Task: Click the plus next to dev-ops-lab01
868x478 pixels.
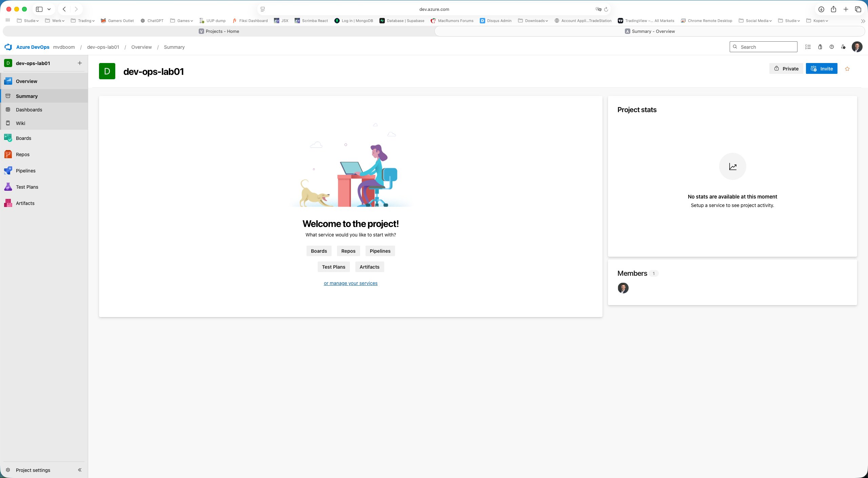Action: click(x=80, y=63)
